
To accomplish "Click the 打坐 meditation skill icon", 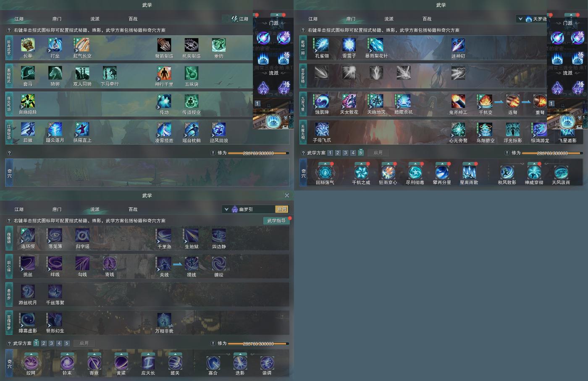I will (x=55, y=45).
